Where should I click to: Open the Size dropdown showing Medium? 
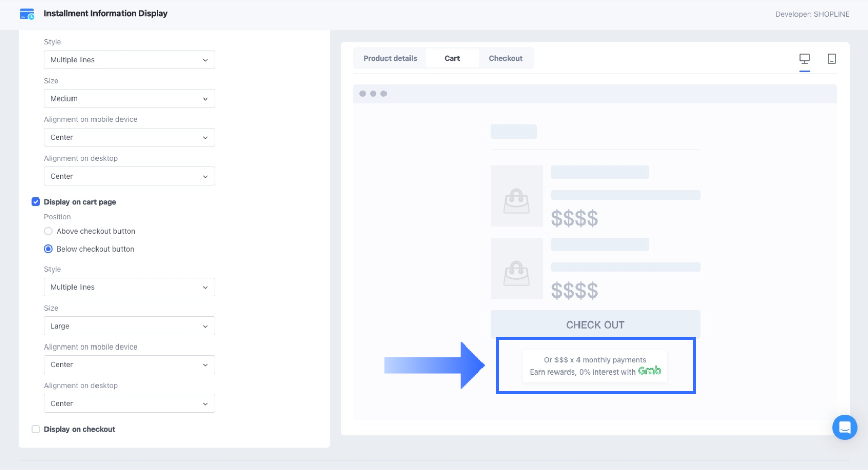coord(130,98)
